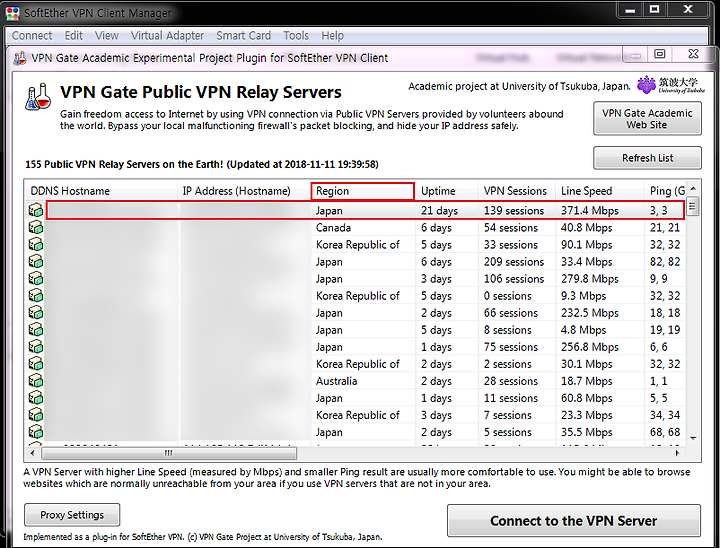
Task: Select row with 30.1 Mbps speed
Action: pyautogui.click(x=356, y=364)
